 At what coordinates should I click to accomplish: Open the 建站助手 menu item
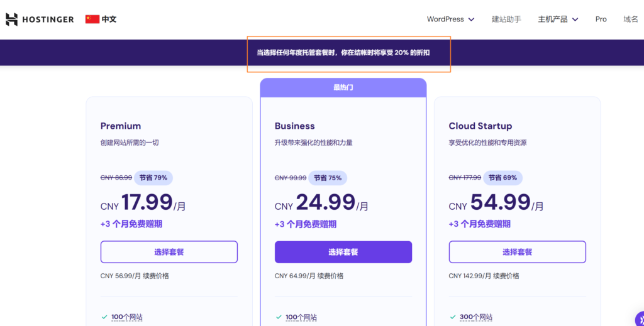506,19
